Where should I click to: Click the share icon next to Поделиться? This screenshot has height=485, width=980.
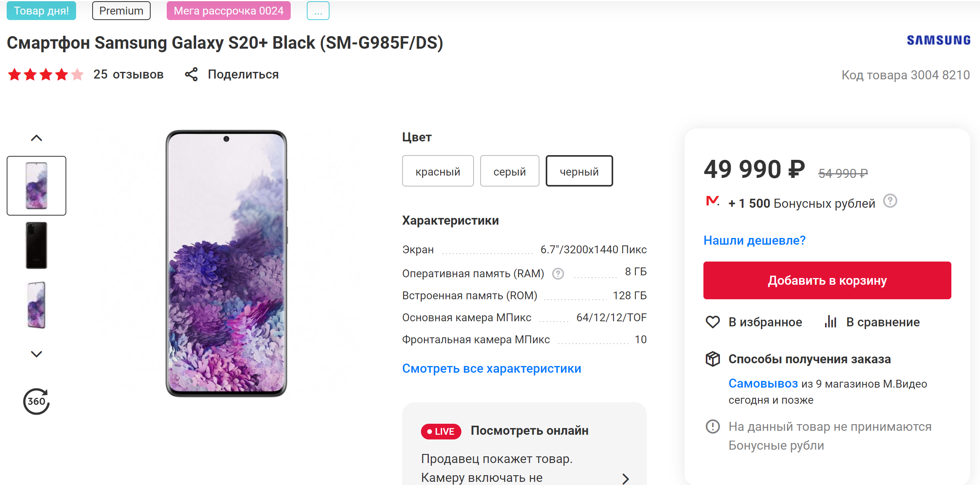tap(191, 75)
